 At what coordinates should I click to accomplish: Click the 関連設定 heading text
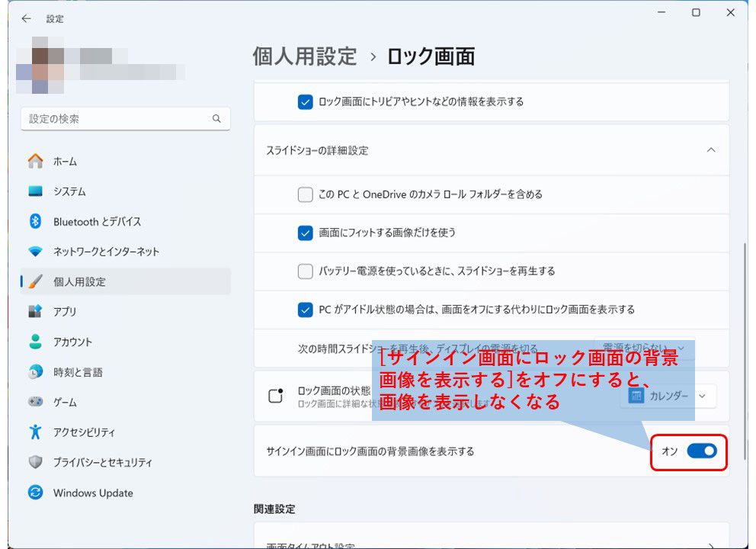(x=274, y=509)
